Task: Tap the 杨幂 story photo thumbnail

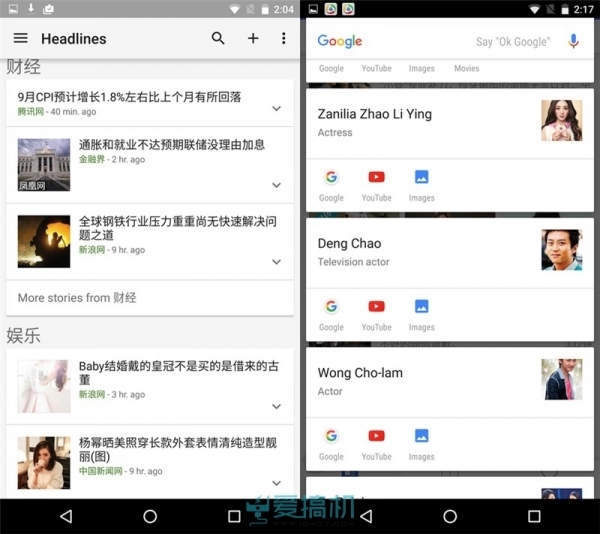Action: 44,463
